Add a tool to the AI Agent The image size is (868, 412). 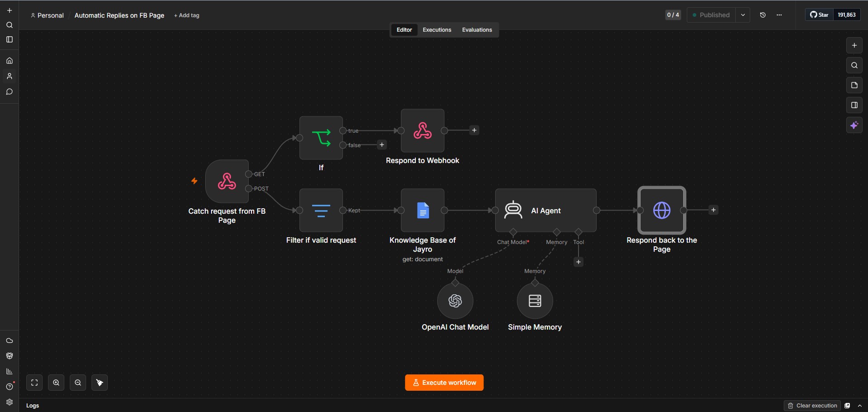[x=579, y=262]
